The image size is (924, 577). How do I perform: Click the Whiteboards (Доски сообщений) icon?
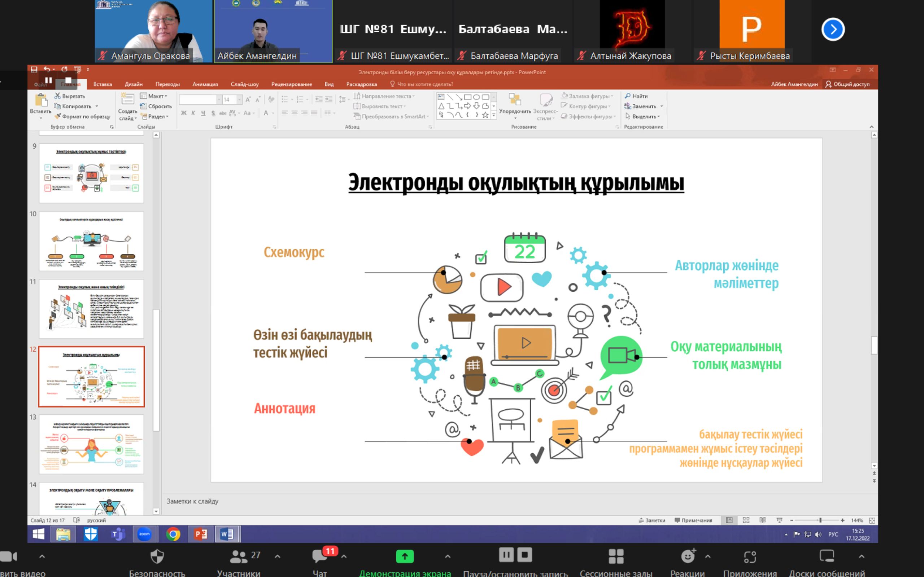tap(827, 556)
